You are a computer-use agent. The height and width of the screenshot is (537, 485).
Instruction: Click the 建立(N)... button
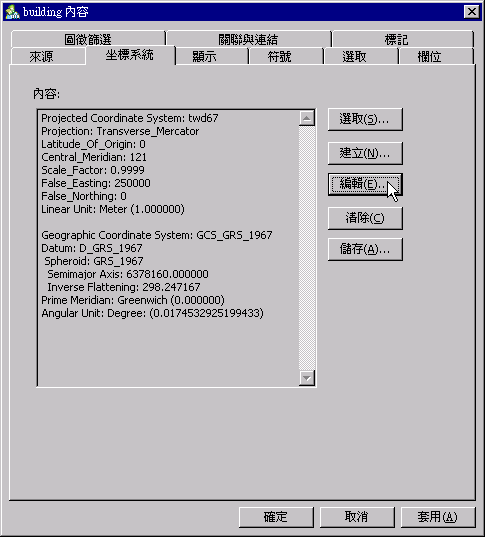point(365,153)
